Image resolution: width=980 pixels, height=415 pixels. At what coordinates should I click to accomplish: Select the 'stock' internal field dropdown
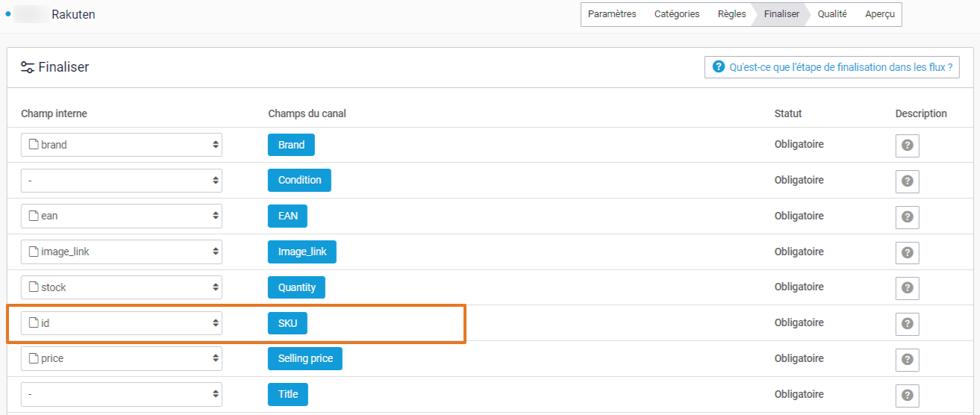click(121, 287)
